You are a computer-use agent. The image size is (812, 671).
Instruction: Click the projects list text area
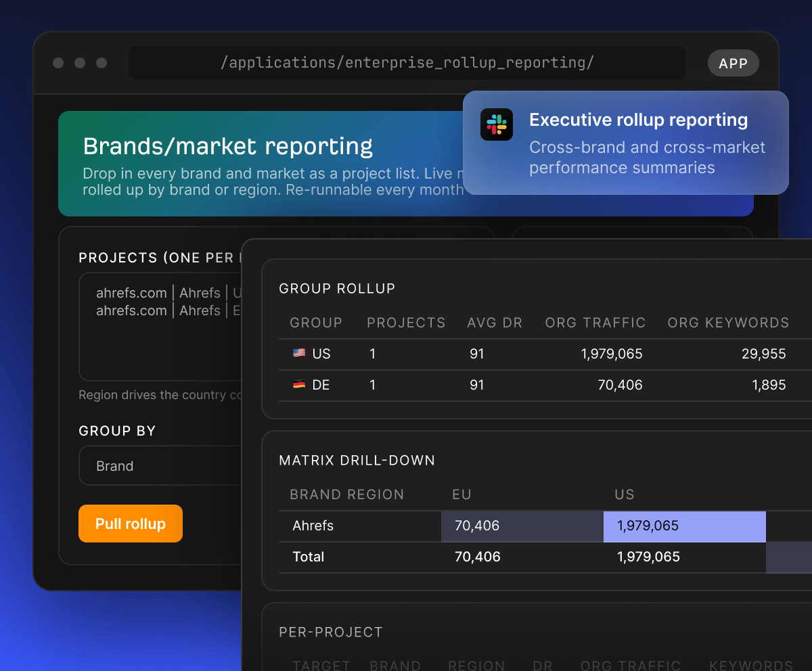point(160,327)
